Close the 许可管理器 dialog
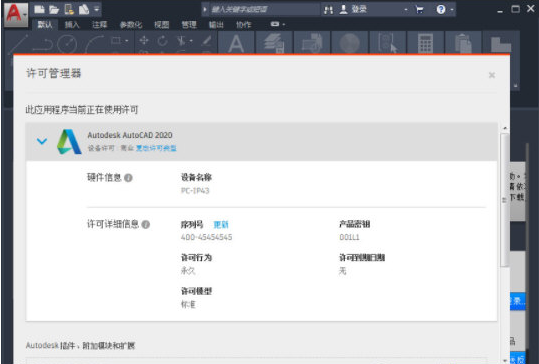Screen dimensions: 539x364 492,75
